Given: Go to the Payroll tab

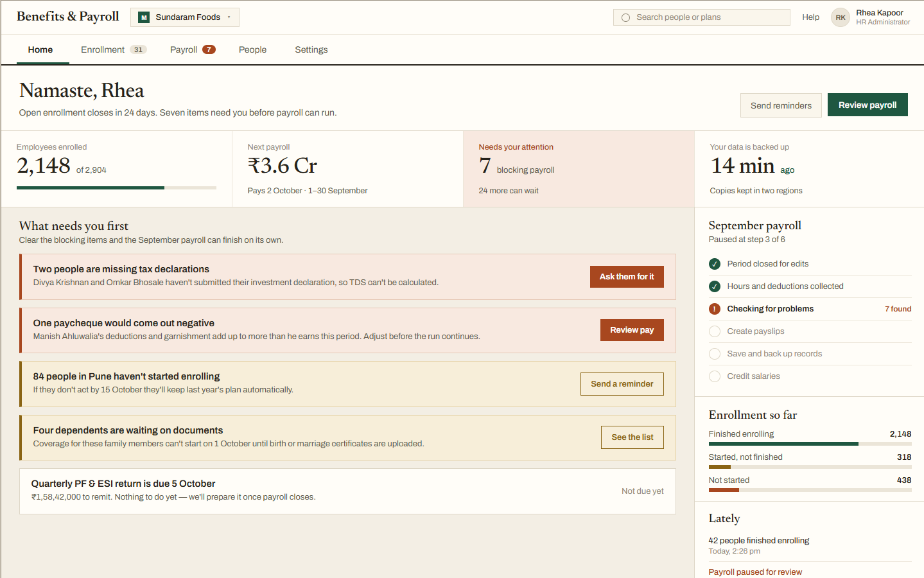Looking at the screenshot, I should 193,49.
